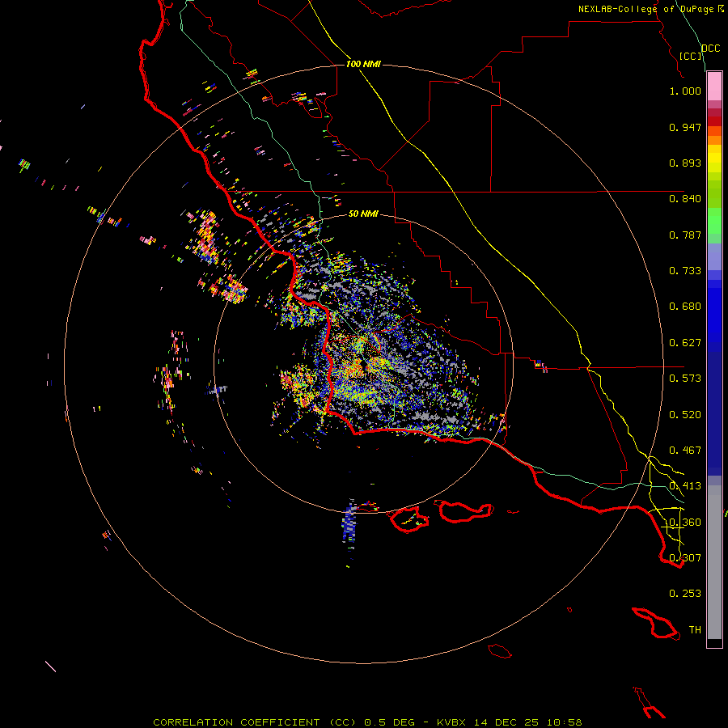Click the 100 NMI range ring label

363,64
